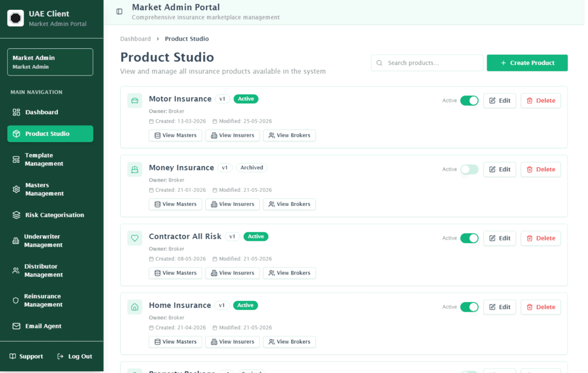View Brokers for Home Insurance
Viewport: 588px width, 373px height.
(x=290, y=342)
